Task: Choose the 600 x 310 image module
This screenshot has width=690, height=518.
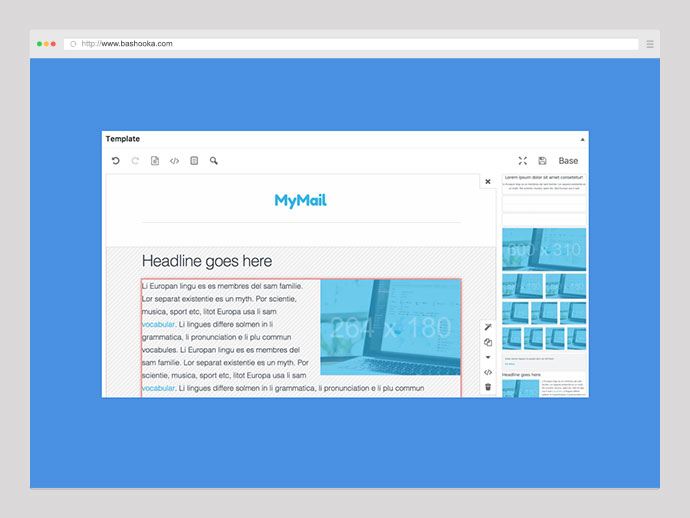Action: (544, 249)
